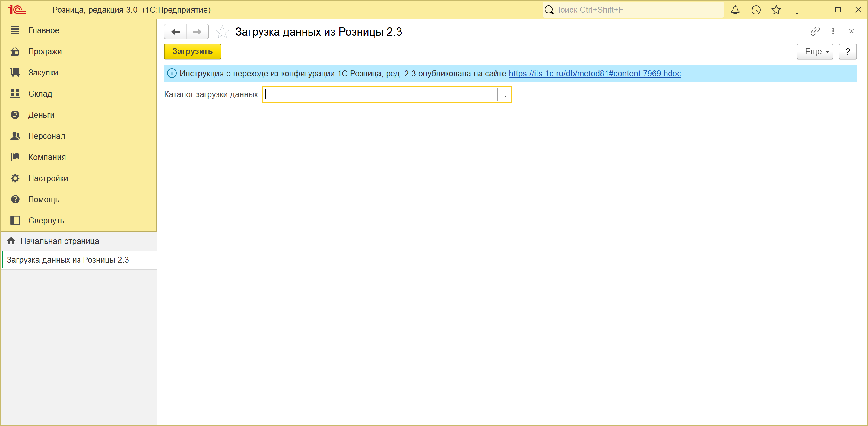The image size is (868, 426).
Task: Click the Компания flag icon
Action: pyautogui.click(x=15, y=157)
